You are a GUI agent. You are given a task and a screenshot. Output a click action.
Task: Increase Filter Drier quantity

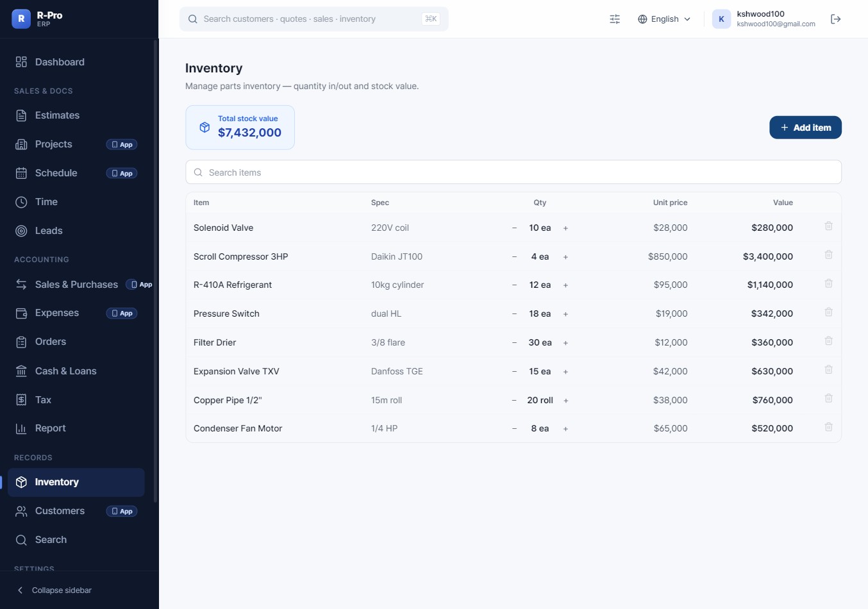pyautogui.click(x=565, y=343)
